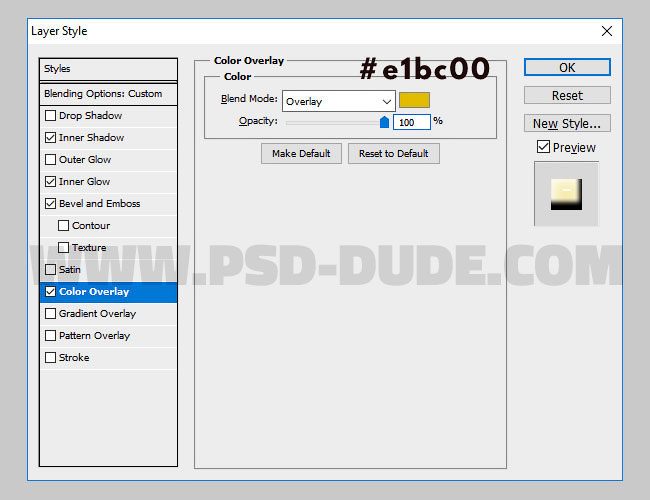Enable the Texture checkbox
The height and width of the screenshot is (500, 650).
click(x=63, y=247)
